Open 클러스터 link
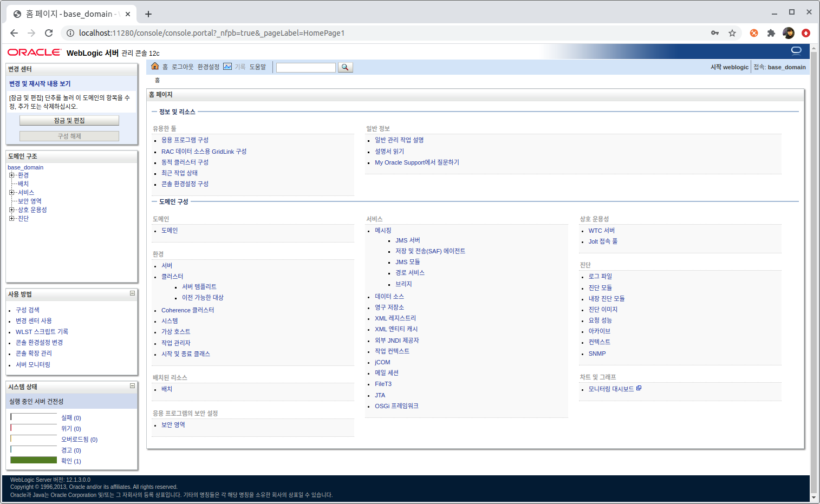Viewport: 820px width, 504px height. point(172,277)
